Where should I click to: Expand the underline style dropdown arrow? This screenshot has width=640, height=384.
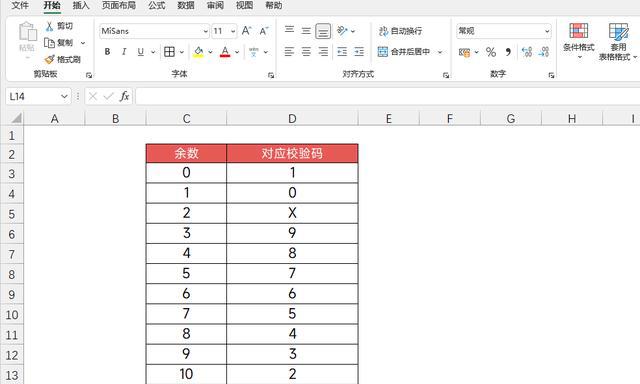(153, 52)
